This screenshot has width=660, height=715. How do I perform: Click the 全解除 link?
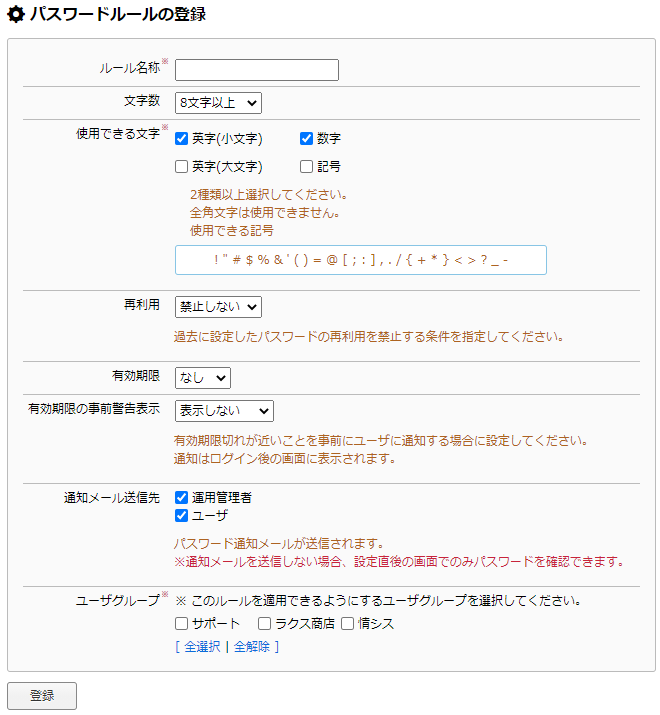[252, 647]
